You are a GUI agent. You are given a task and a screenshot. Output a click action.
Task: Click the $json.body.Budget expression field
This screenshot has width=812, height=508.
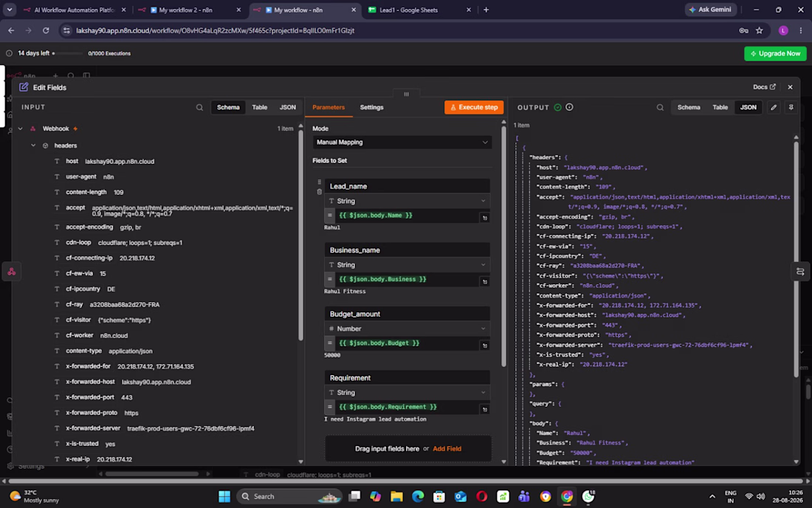tap(407, 343)
